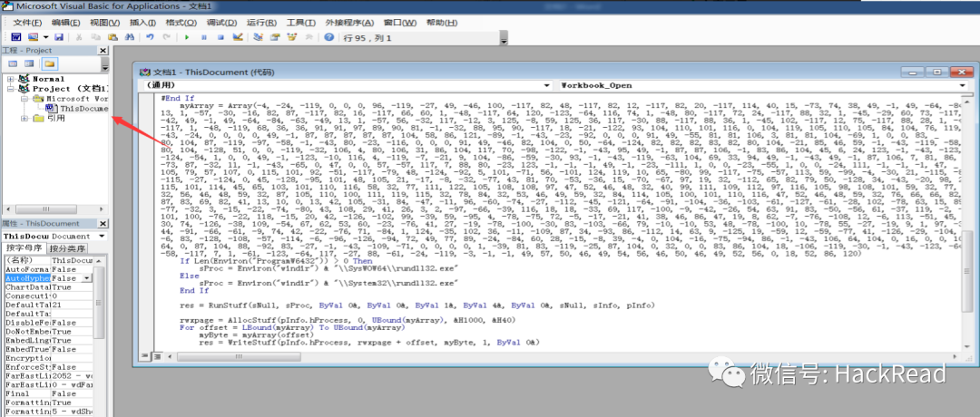Click the Reset stop icon
The width and height of the screenshot is (980, 417).
pos(220,37)
